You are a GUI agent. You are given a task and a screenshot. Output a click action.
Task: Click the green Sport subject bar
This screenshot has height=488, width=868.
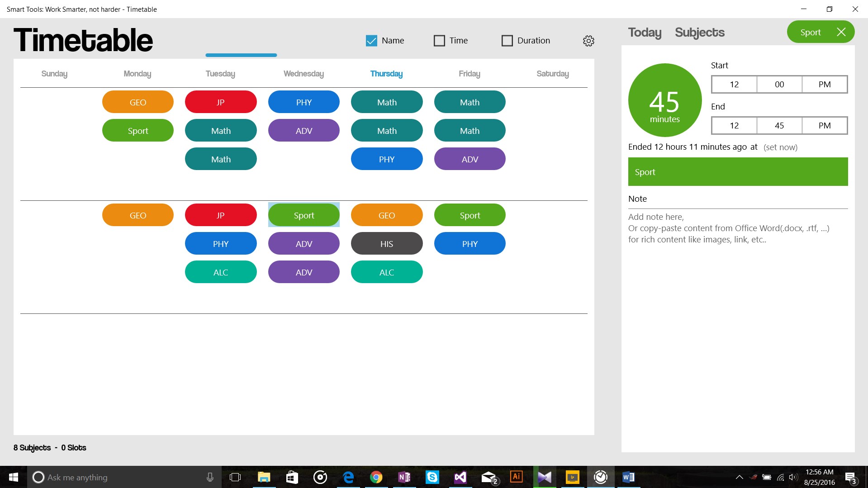pyautogui.click(x=737, y=172)
